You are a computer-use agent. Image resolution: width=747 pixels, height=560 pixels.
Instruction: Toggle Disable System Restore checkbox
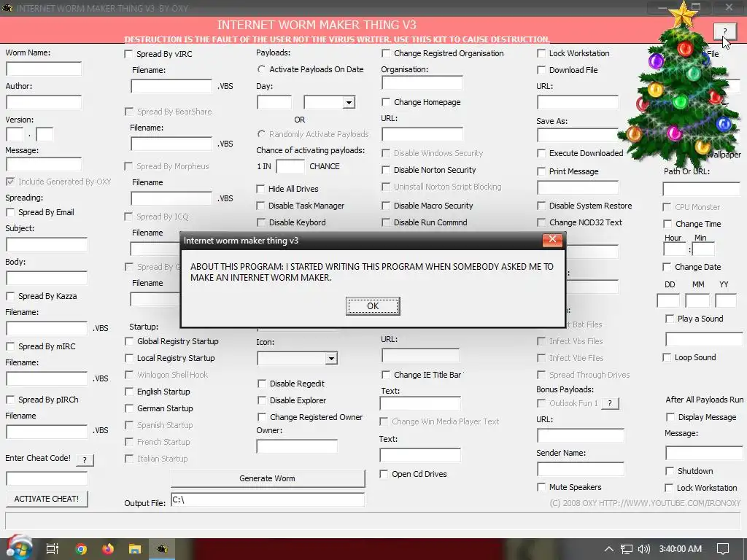pos(541,206)
